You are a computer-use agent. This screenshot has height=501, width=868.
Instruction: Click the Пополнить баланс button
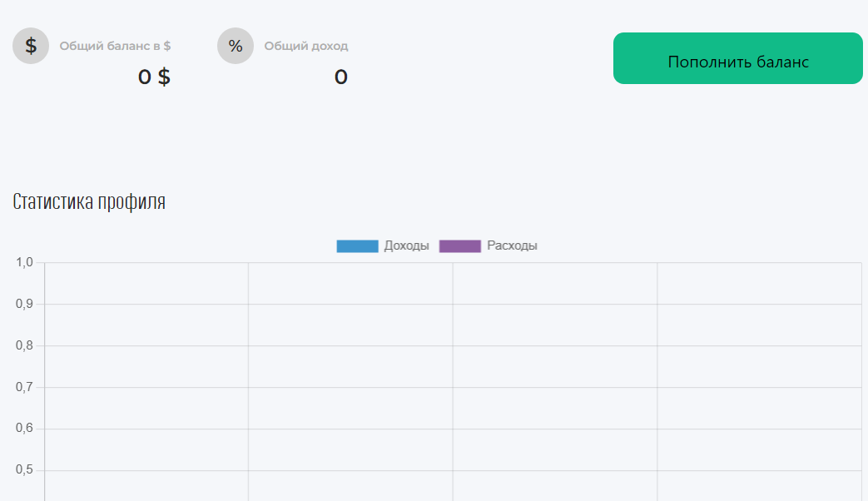(738, 58)
